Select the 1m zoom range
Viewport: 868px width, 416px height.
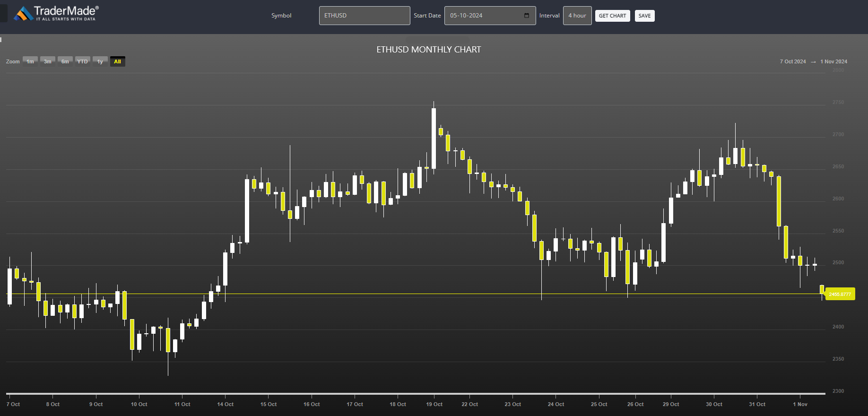pos(30,61)
